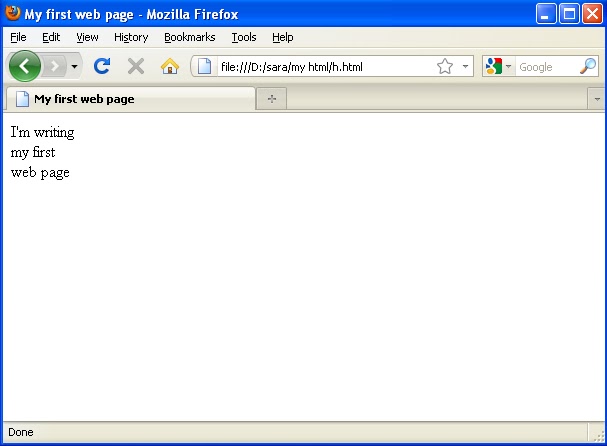Minimize the Firefox window

[545, 14]
